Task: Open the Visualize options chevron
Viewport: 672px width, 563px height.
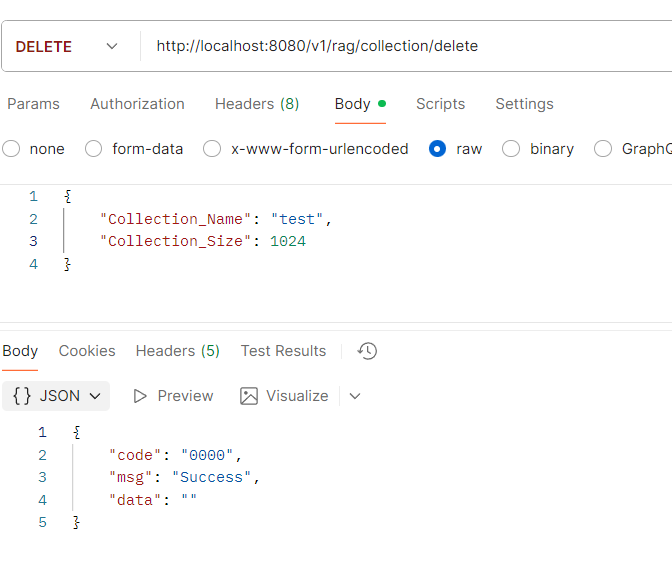Action: click(354, 396)
